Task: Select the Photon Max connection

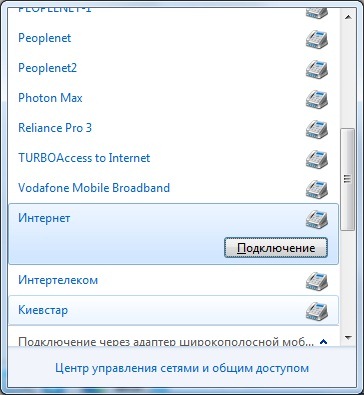Action: click(x=173, y=98)
